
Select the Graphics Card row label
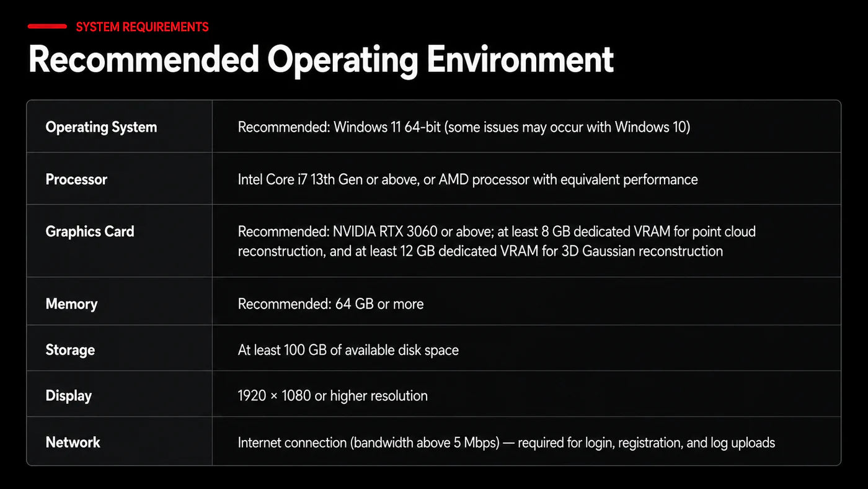coord(90,231)
